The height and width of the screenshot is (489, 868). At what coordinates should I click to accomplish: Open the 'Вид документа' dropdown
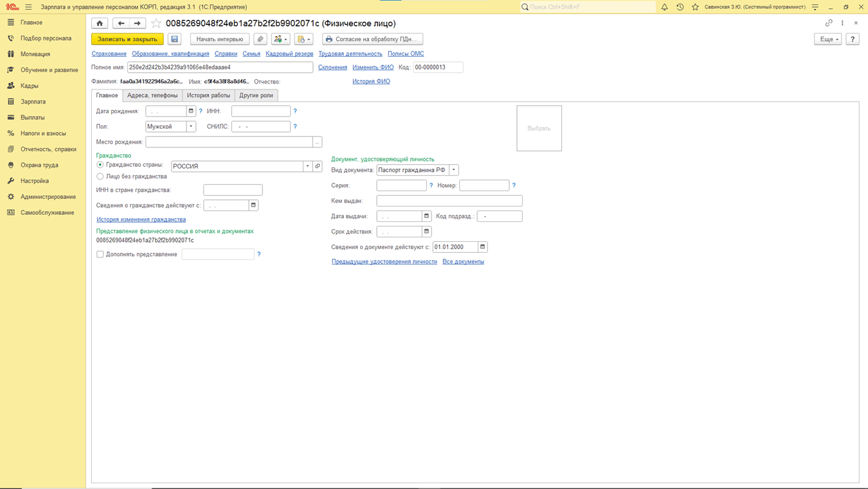pyautogui.click(x=453, y=170)
